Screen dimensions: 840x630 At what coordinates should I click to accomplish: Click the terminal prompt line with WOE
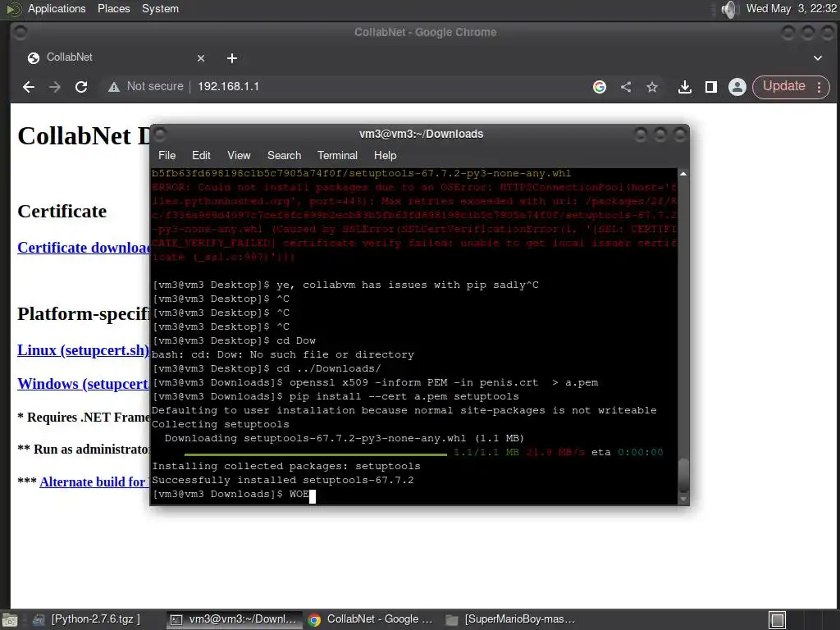pyautogui.click(x=234, y=494)
